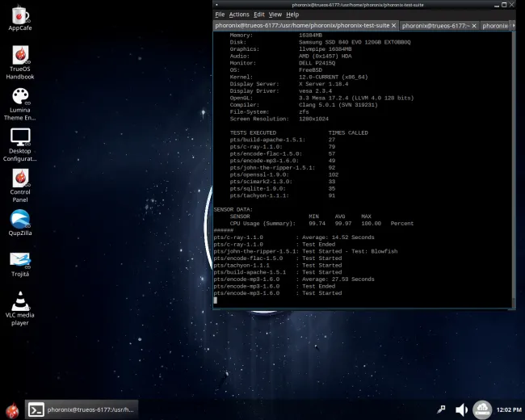
Task: Click the 'Average: 14.52 Seconds' text
Action: 338,237
